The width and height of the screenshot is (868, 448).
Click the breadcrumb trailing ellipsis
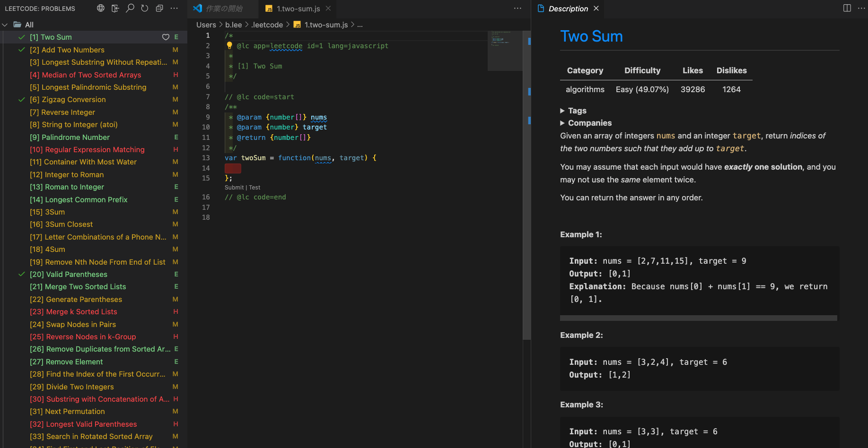360,25
